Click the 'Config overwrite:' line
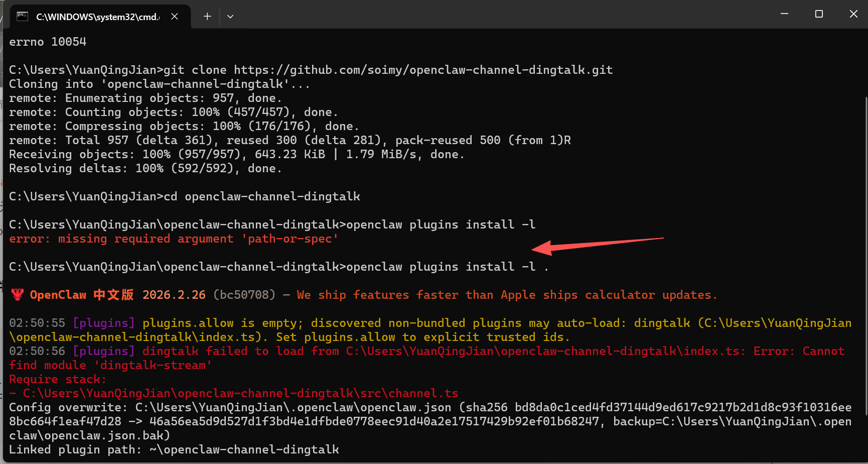868x464 pixels. click(430, 421)
